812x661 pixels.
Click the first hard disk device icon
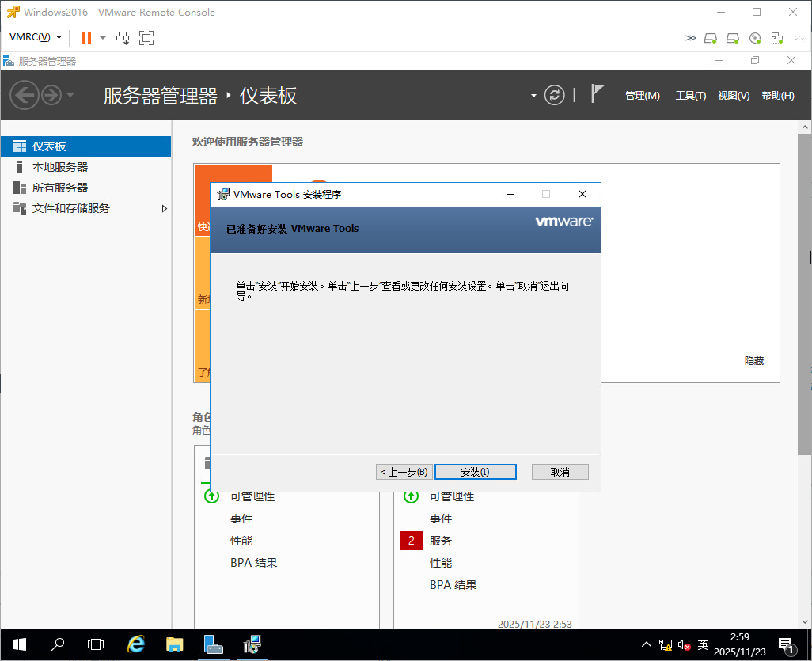coord(711,38)
